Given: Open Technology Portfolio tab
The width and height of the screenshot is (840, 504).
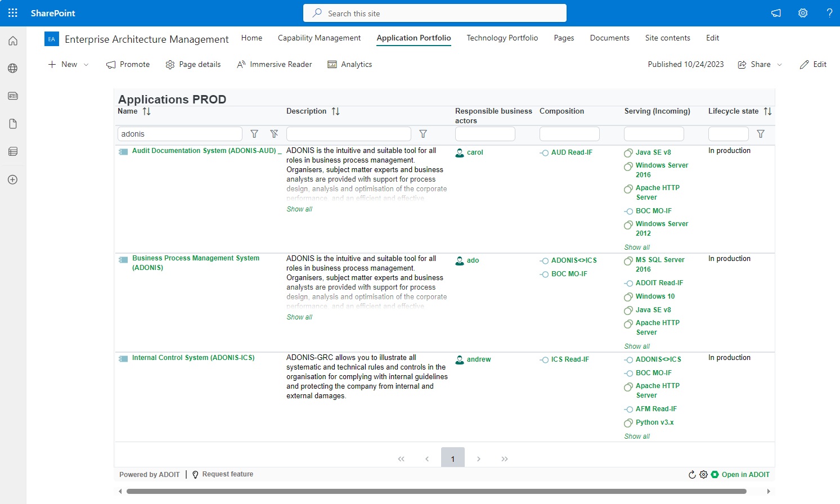Looking at the screenshot, I should [x=502, y=38].
